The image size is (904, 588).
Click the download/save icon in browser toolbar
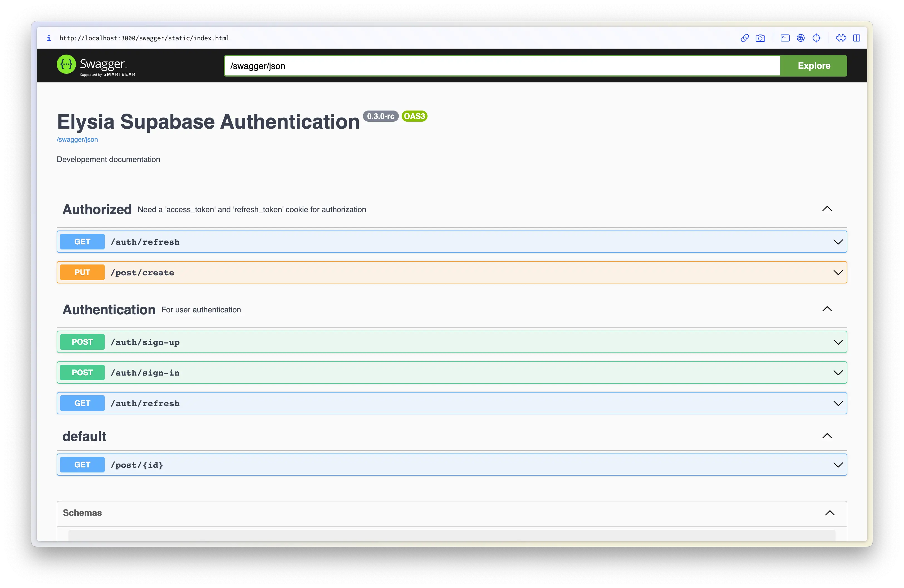pyautogui.click(x=761, y=38)
